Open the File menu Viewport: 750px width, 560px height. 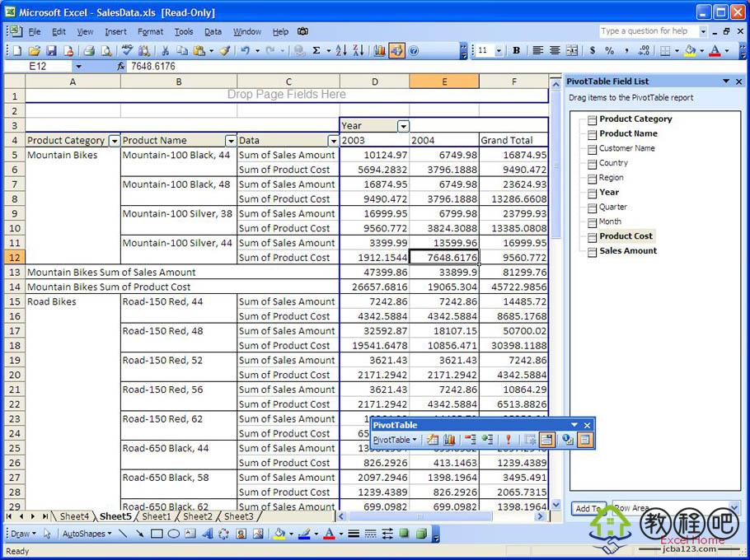click(35, 31)
